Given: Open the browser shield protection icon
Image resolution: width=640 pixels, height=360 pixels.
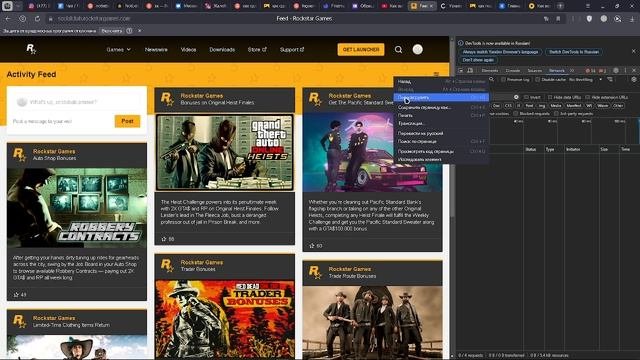Looking at the screenshot, I should 589,19.
